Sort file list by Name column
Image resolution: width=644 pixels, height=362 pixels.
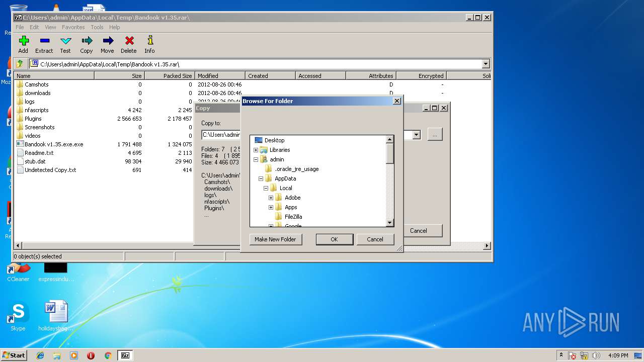coord(54,76)
